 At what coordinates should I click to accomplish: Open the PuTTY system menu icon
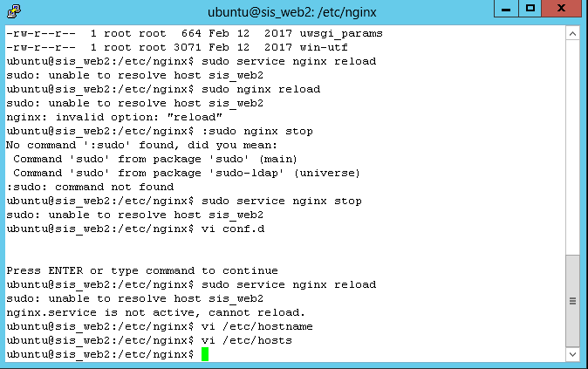pos(14,11)
